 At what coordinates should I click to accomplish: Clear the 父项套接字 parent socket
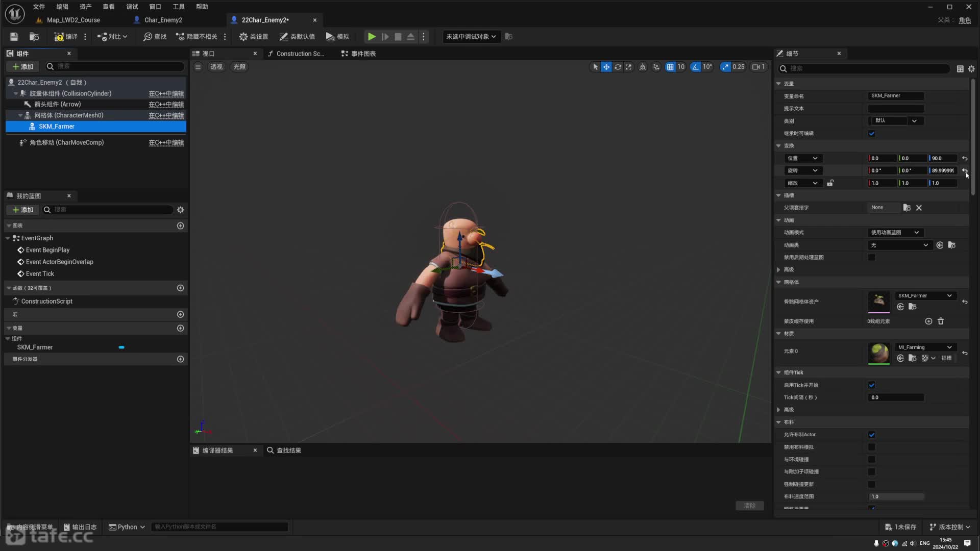(x=919, y=208)
